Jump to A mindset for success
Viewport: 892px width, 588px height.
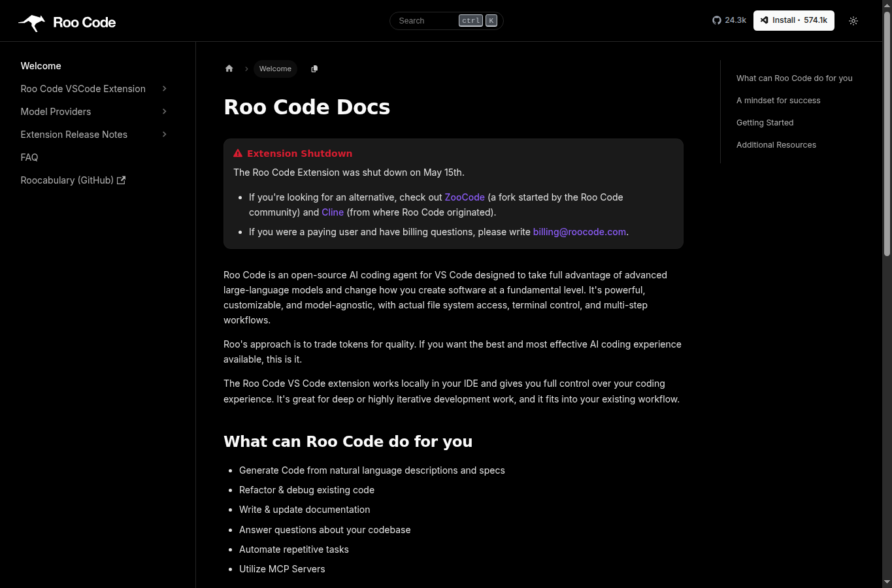[778, 101]
